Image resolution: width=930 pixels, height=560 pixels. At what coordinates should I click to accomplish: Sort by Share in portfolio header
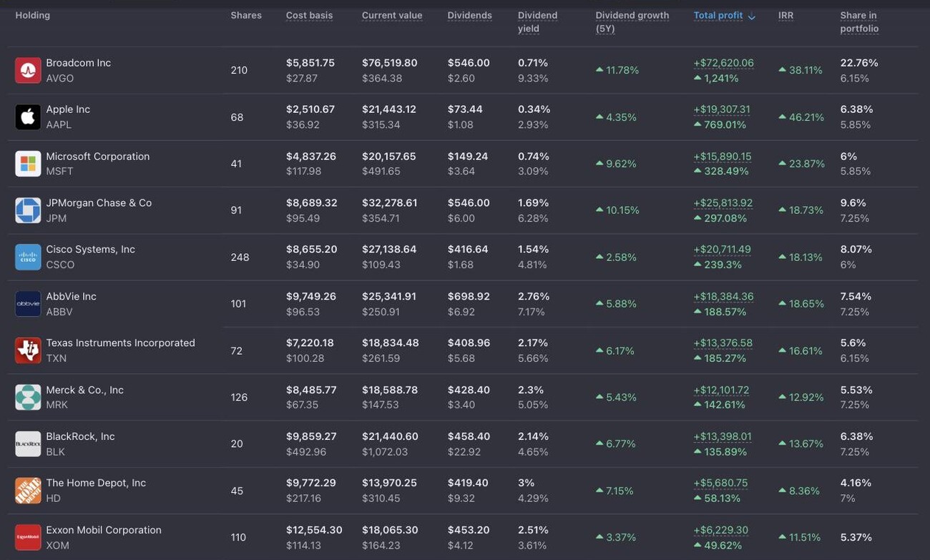tap(859, 22)
